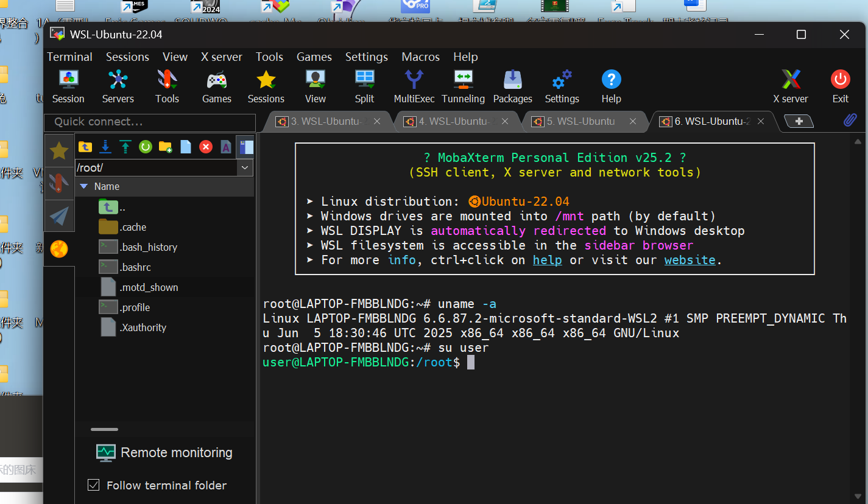868x504 pixels.
Task: Open the Macros paper-plane sidebar tab
Action: coord(59,216)
